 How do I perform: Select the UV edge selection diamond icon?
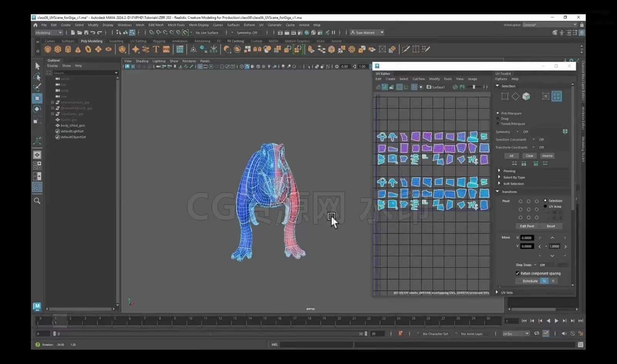(x=515, y=96)
